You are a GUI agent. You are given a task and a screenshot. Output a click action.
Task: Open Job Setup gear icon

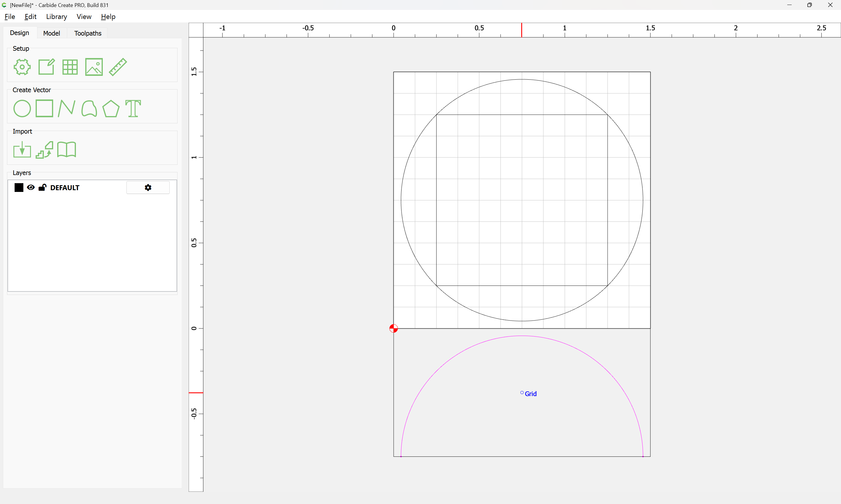coord(22,67)
